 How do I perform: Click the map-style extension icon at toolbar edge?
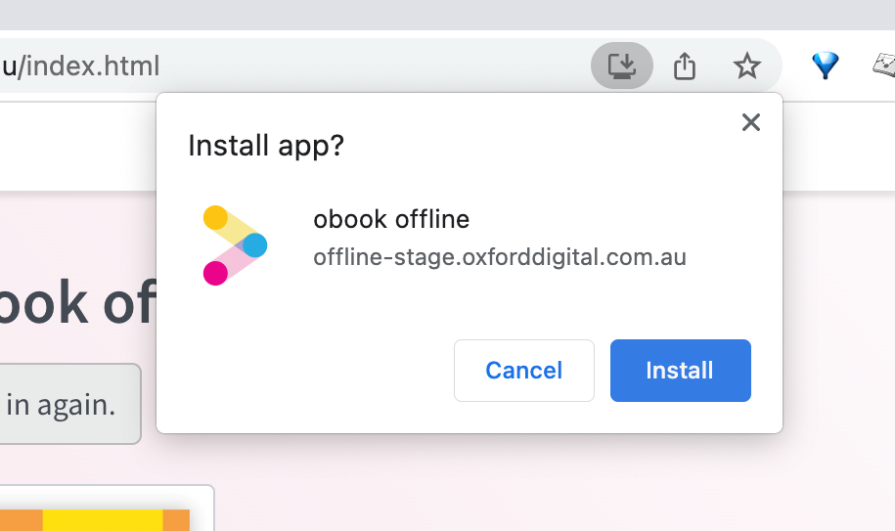tap(884, 66)
